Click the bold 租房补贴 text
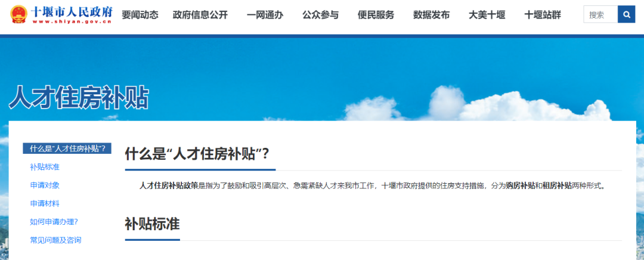The width and height of the screenshot is (644, 260). 557,185
